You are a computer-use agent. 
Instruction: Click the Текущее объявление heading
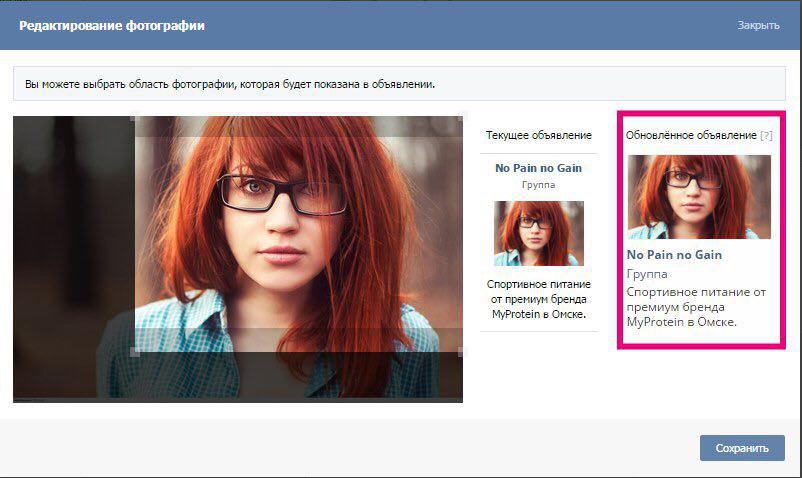tap(539, 135)
